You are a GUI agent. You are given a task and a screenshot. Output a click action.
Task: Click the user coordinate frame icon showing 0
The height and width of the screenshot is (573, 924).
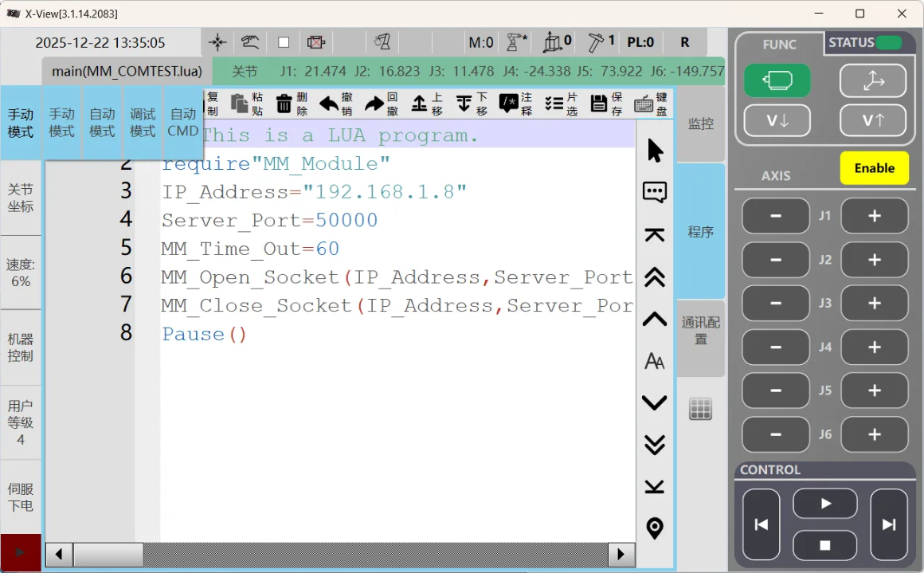tap(557, 42)
